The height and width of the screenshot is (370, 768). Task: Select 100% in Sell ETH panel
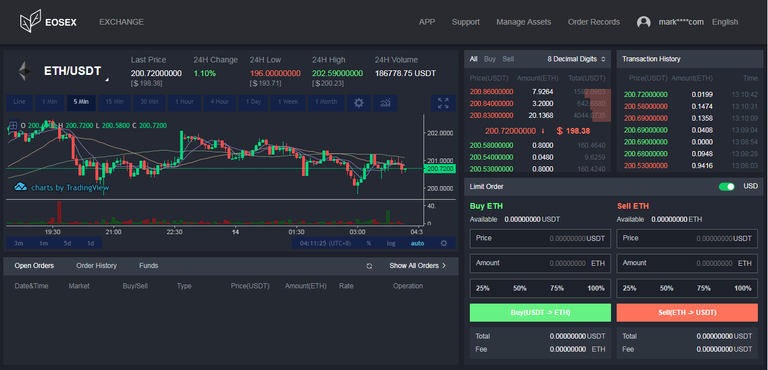(x=743, y=288)
